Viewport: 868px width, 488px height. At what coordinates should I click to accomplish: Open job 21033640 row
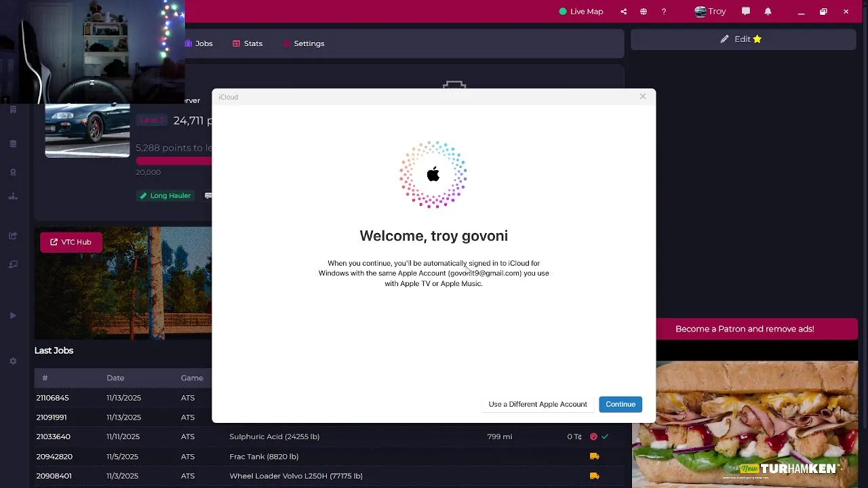329,436
